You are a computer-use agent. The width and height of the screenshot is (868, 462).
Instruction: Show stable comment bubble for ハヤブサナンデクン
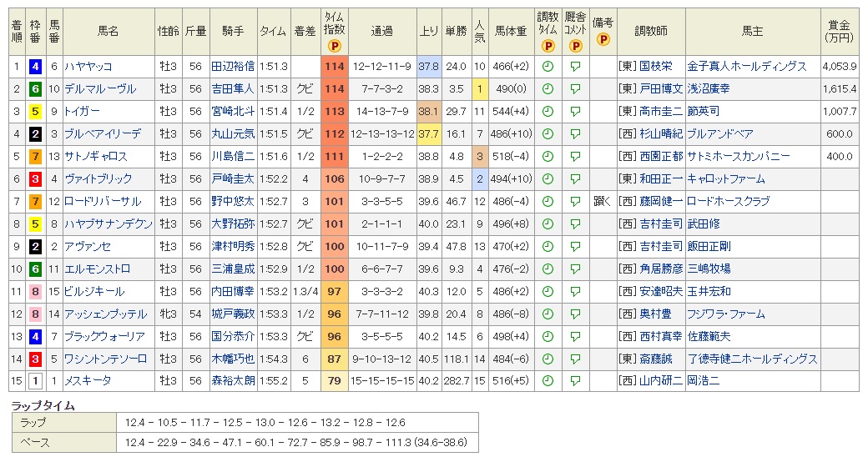(x=575, y=224)
